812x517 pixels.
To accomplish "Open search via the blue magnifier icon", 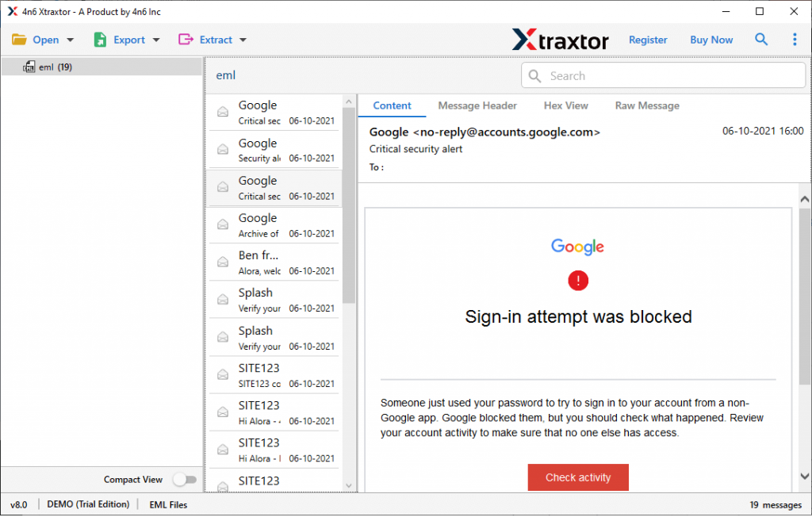I will click(761, 39).
